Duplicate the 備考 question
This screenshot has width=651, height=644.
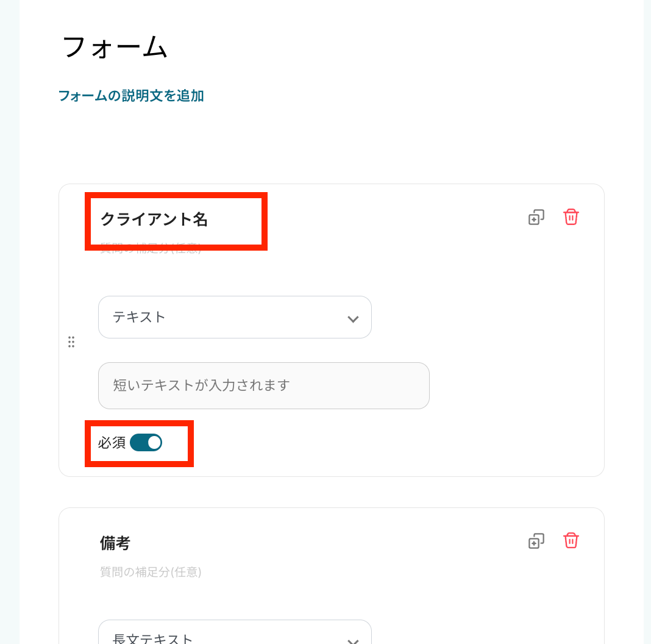point(536,541)
